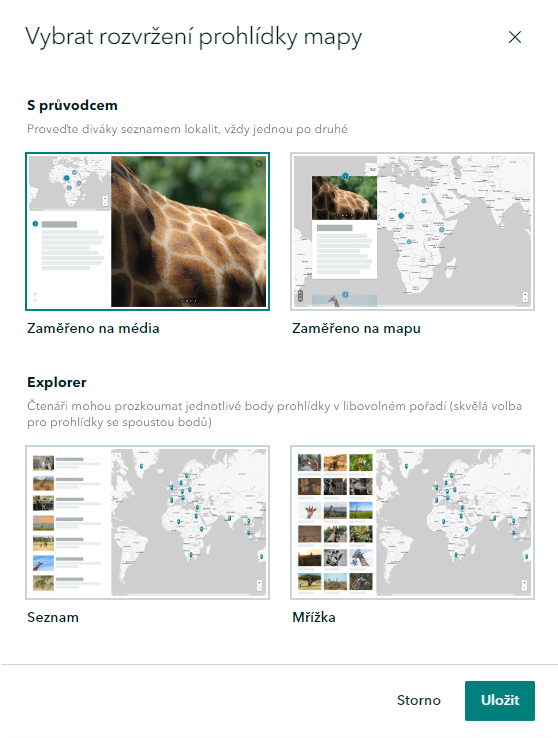This screenshot has height=738, width=558.
Task: Select the 'Zaměřeno na média' layout thumbnail
Action: (x=147, y=232)
